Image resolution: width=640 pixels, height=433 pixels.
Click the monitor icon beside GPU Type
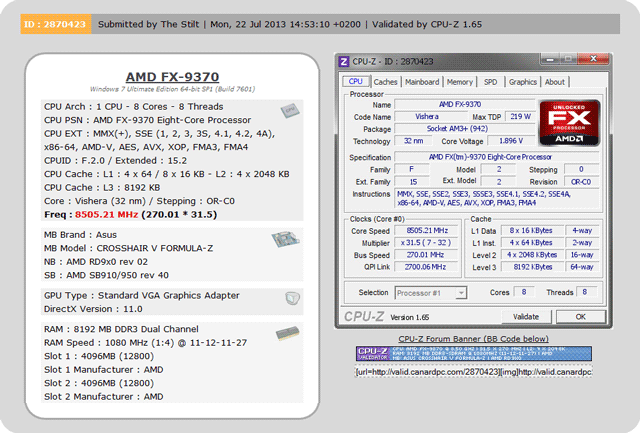pyautogui.click(x=292, y=298)
